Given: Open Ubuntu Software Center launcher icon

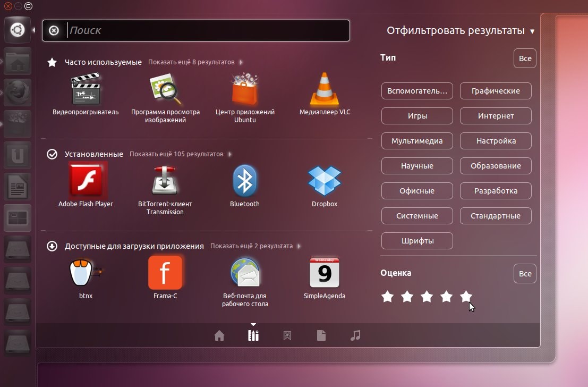Looking at the screenshot, I should pyautogui.click(x=18, y=124).
